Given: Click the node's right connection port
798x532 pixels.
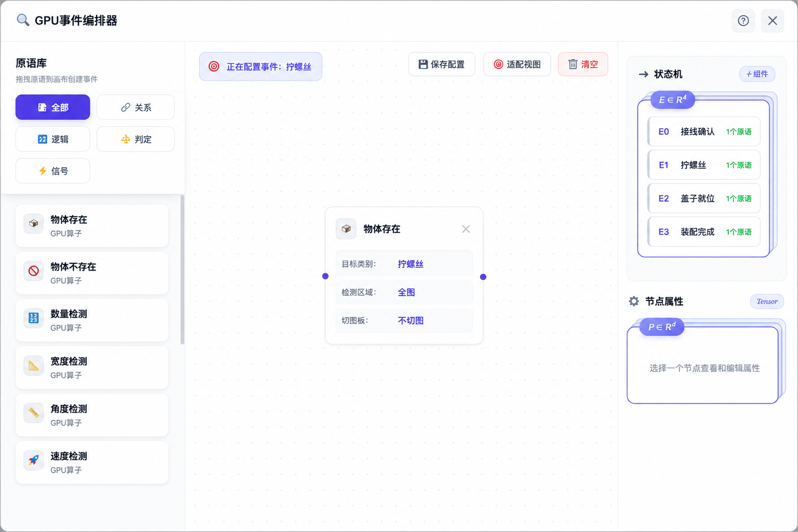Looking at the screenshot, I should [483, 277].
